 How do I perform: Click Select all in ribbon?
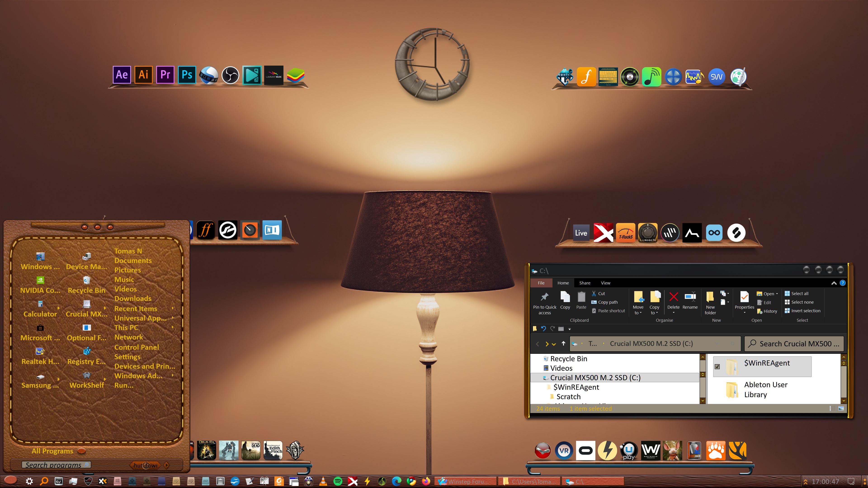799,294
